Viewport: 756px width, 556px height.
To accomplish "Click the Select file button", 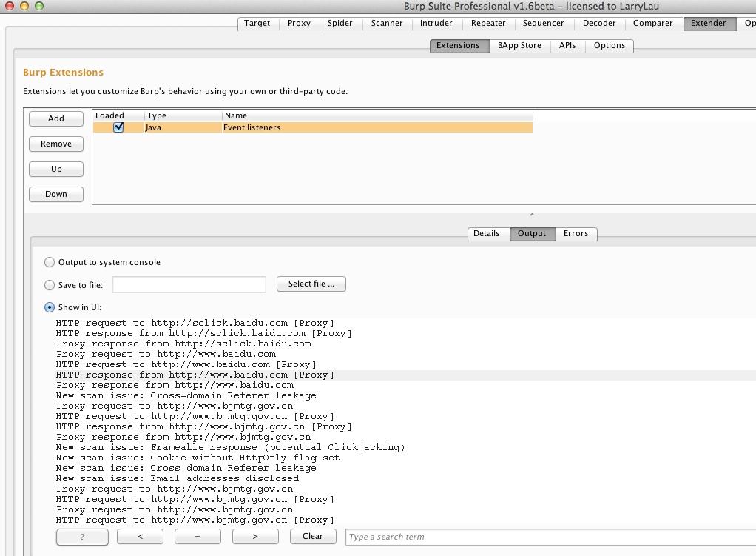I will point(311,284).
